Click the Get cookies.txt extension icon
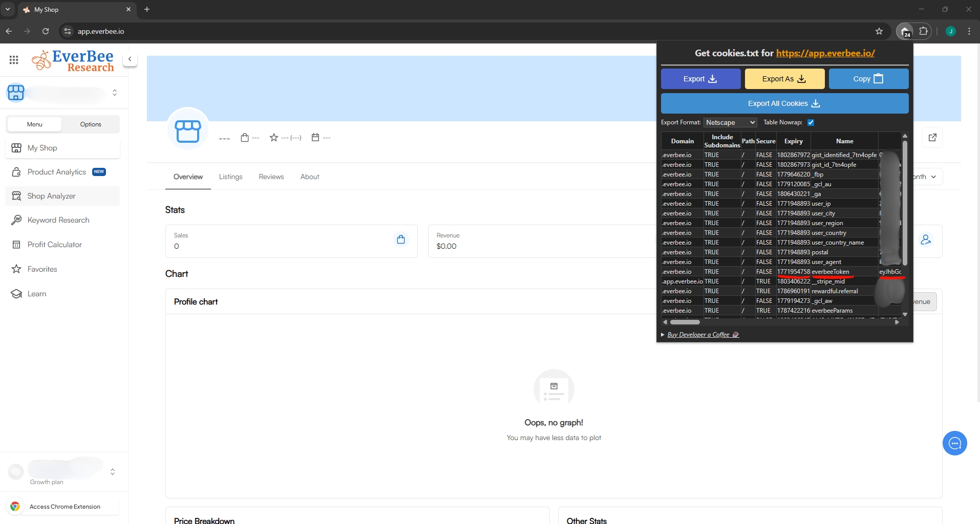 [905, 31]
